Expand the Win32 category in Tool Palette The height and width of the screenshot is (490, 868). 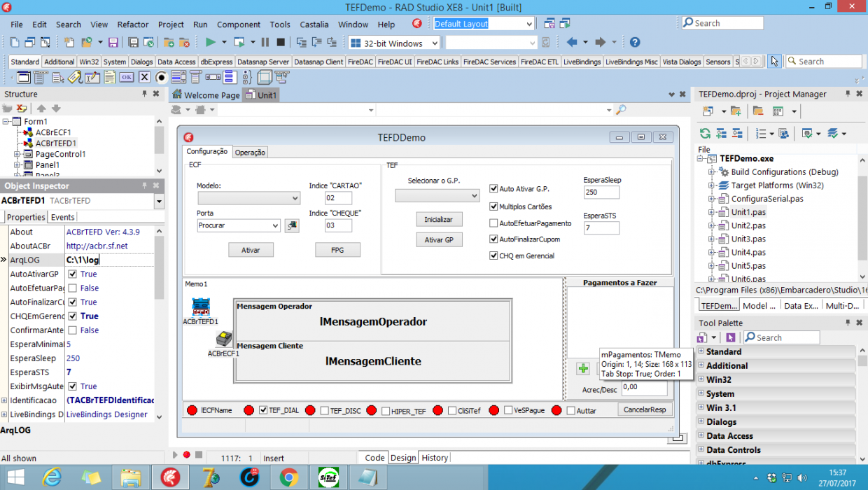701,379
